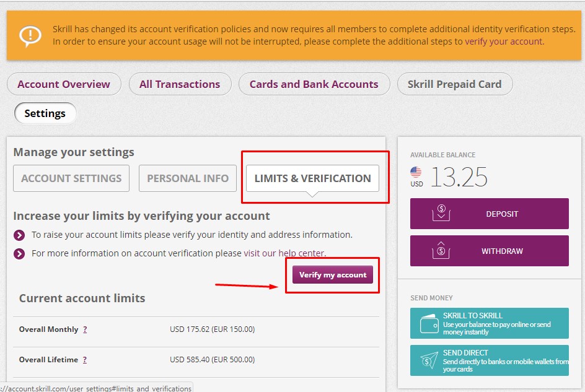585x392 pixels.
Task: Select the Settings tab
Action: [45, 113]
